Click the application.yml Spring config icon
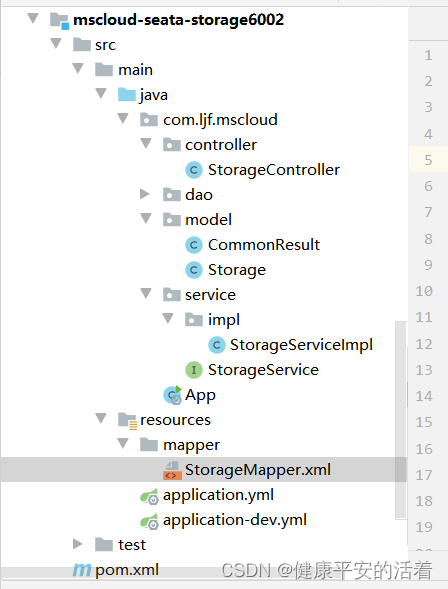This screenshot has height=589, width=448. [149, 496]
